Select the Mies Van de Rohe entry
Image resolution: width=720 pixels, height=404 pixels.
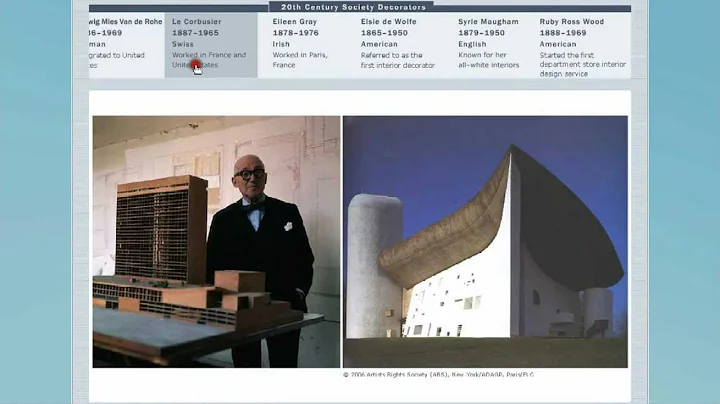[126, 45]
